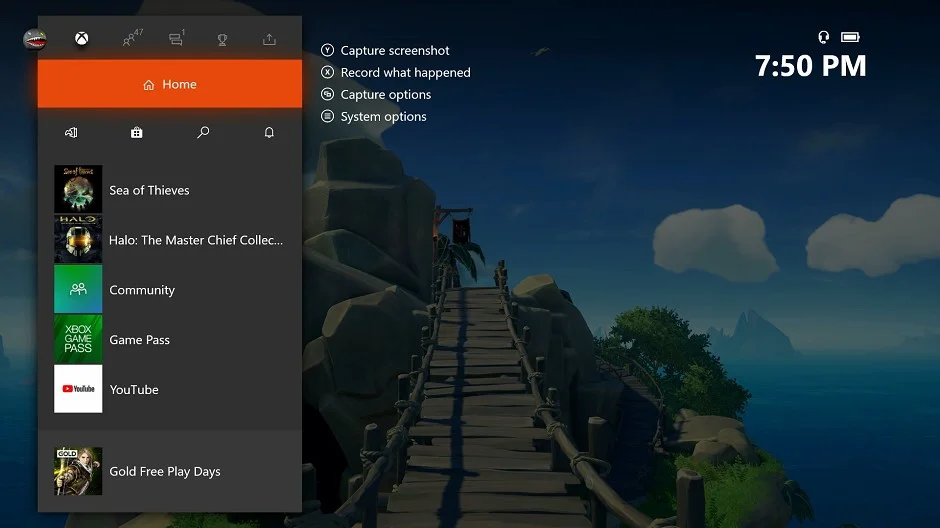Click the Y button icon
The height and width of the screenshot is (528, 940).
[327, 50]
